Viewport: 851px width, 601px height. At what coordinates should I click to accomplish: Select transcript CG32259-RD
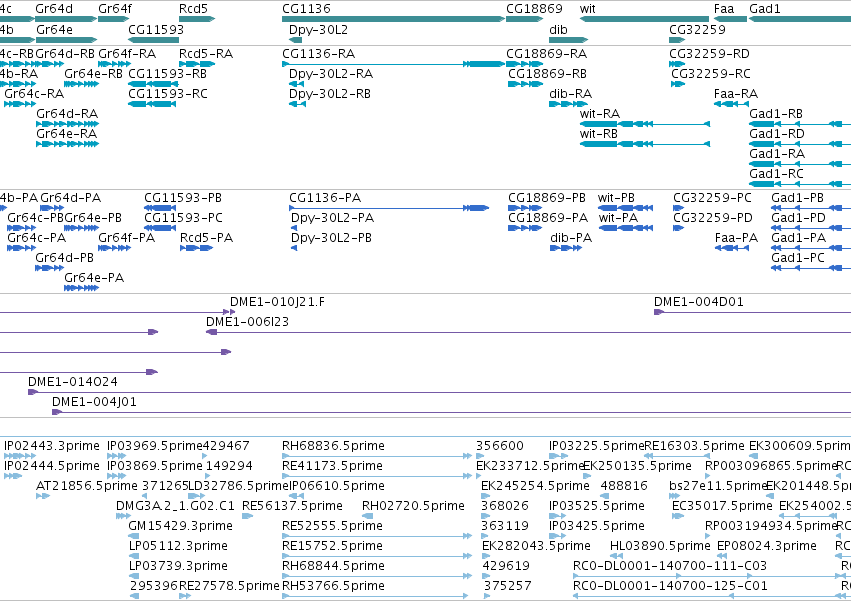point(677,64)
